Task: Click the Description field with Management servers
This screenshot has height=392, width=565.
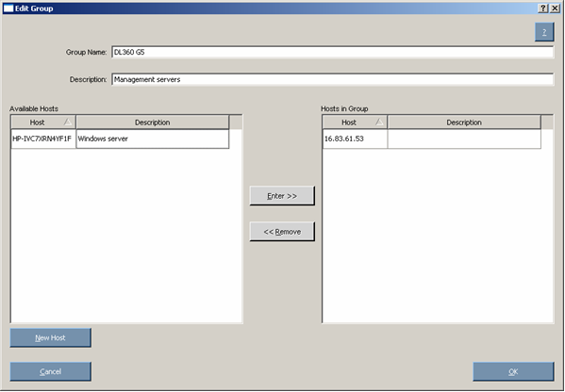Action: click(x=333, y=79)
